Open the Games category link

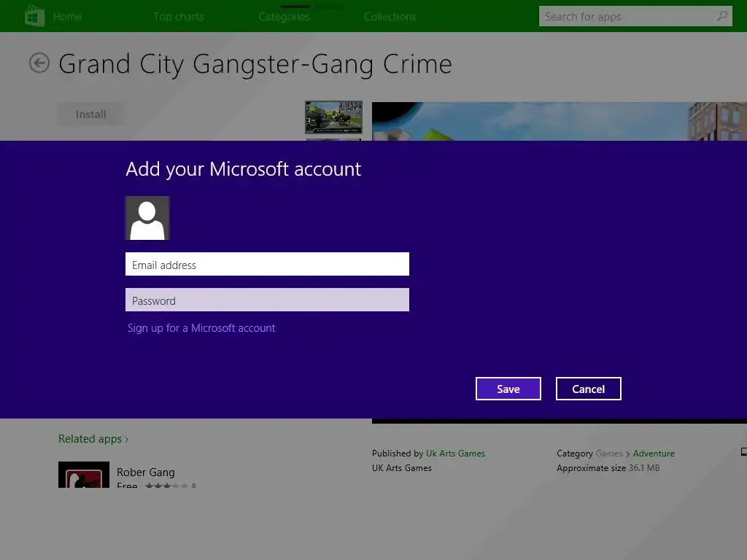pyautogui.click(x=609, y=454)
